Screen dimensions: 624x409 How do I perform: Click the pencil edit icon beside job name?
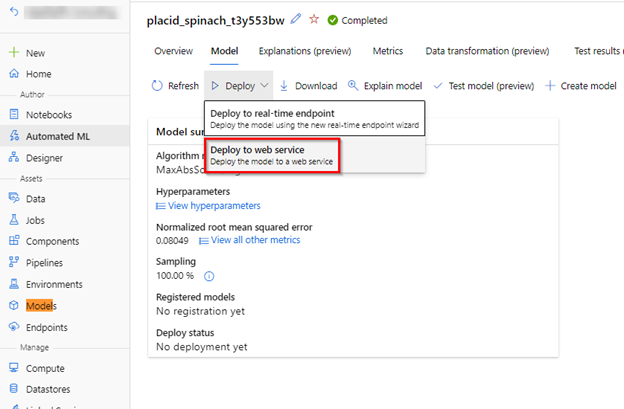295,20
